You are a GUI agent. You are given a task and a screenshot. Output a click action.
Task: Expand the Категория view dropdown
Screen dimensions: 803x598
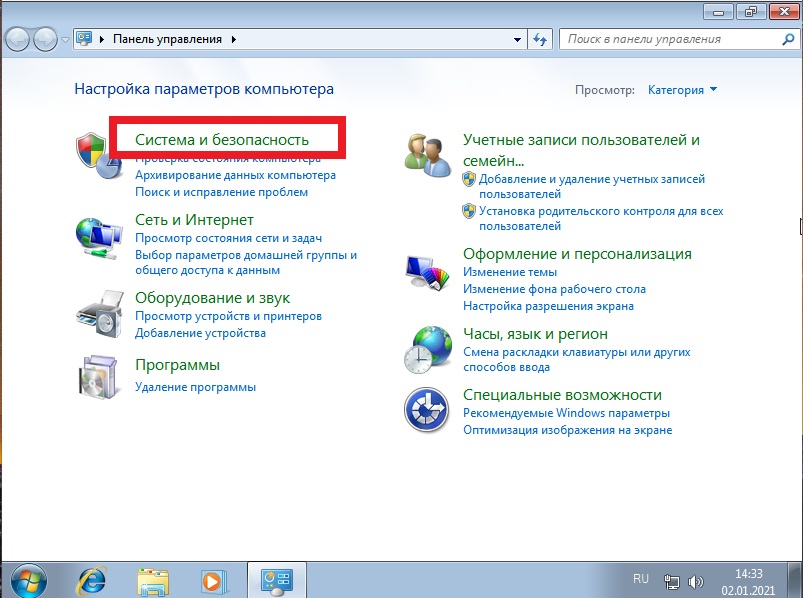tap(682, 90)
